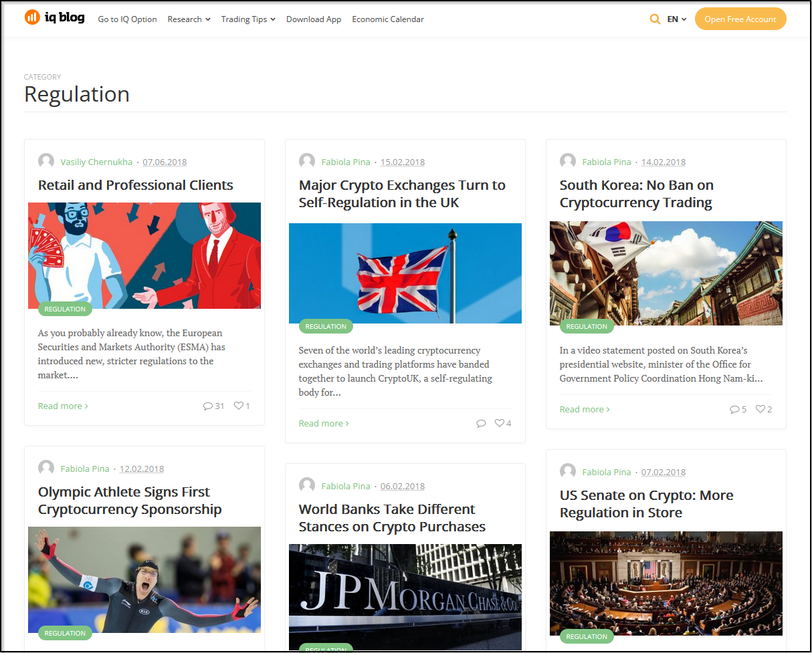
Task: Click Fabiola Pina on the 14.02.2018 post
Action: 607,162
